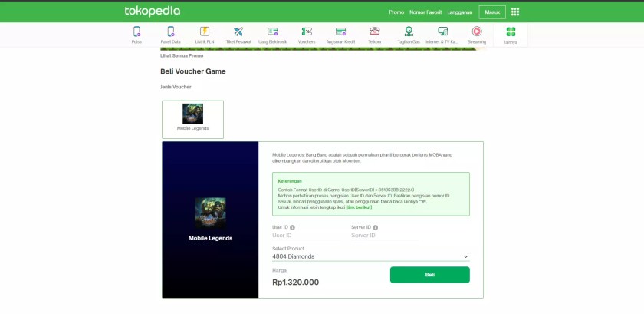Open the Listrik PLN lightning icon
The width and height of the screenshot is (644, 314).
[205, 31]
